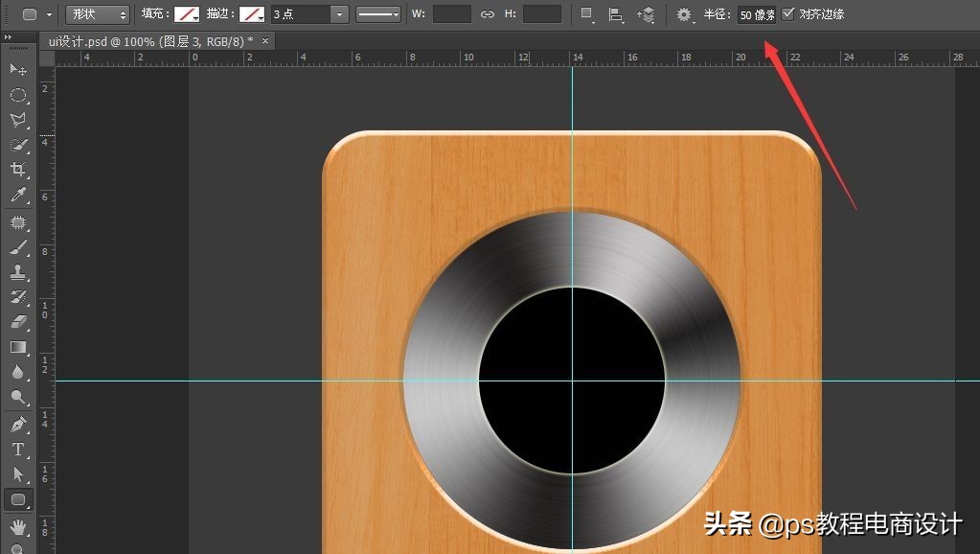Toggle the 对齐边缘 checkbox
The height and width of the screenshot is (554, 980).
pyautogui.click(x=787, y=14)
